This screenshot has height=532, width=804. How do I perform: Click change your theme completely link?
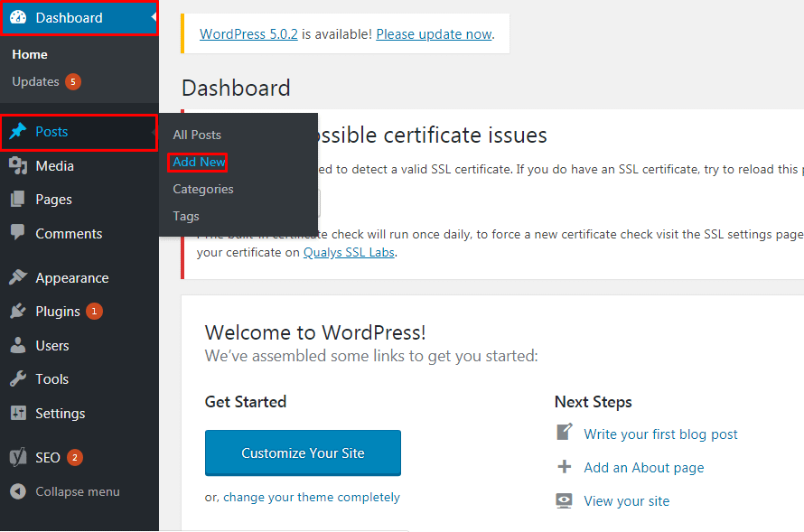312,498
